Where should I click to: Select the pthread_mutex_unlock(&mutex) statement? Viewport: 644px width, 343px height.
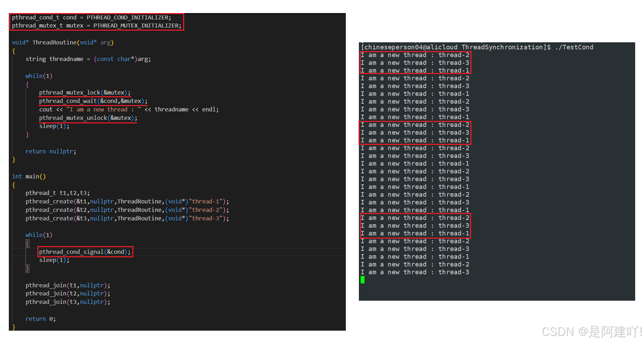point(88,118)
